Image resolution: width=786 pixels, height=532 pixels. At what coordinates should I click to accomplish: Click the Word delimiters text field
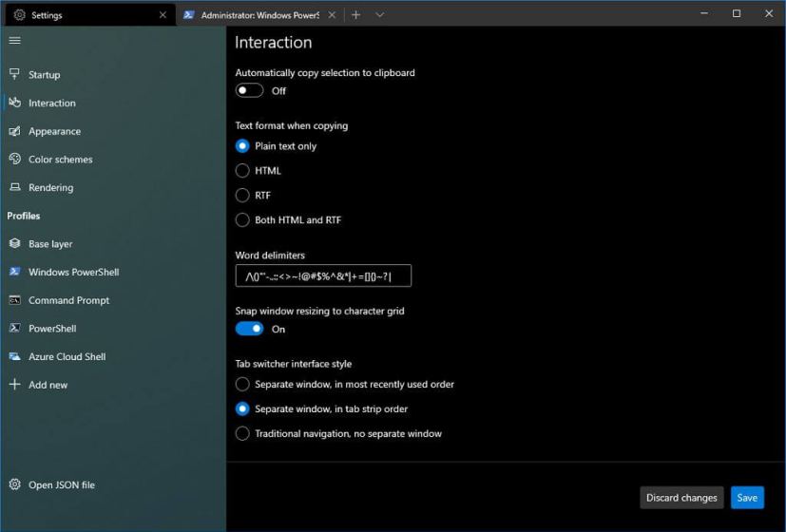pyautogui.click(x=323, y=275)
